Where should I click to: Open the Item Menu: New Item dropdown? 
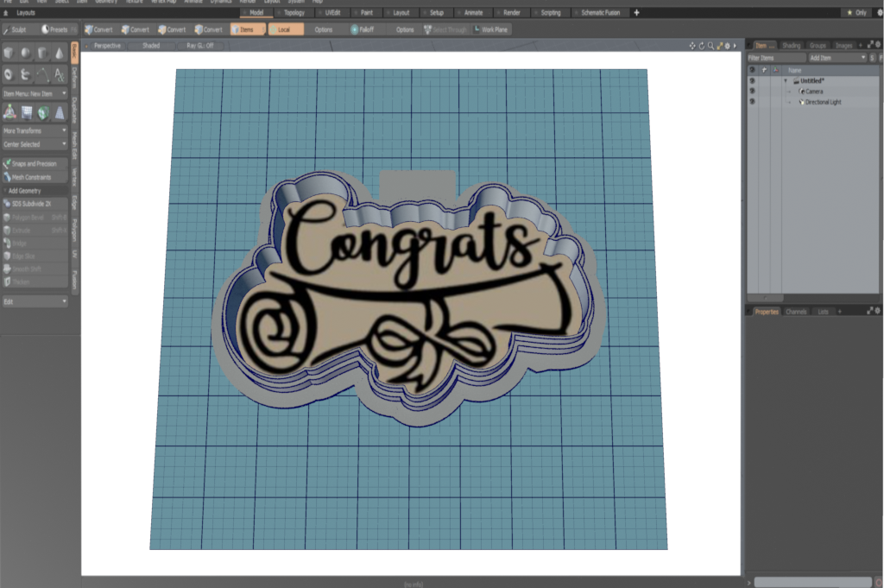pyautogui.click(x=35, y=93)
